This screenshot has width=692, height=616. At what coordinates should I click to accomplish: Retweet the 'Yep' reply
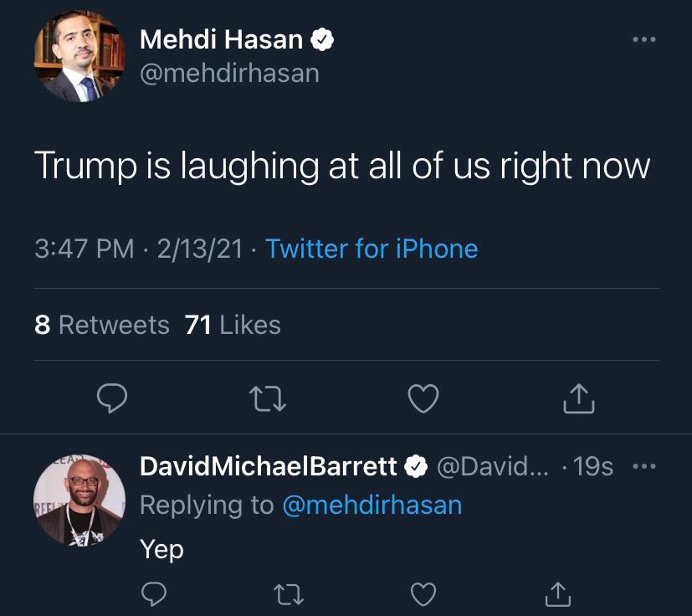pos(289,594)
